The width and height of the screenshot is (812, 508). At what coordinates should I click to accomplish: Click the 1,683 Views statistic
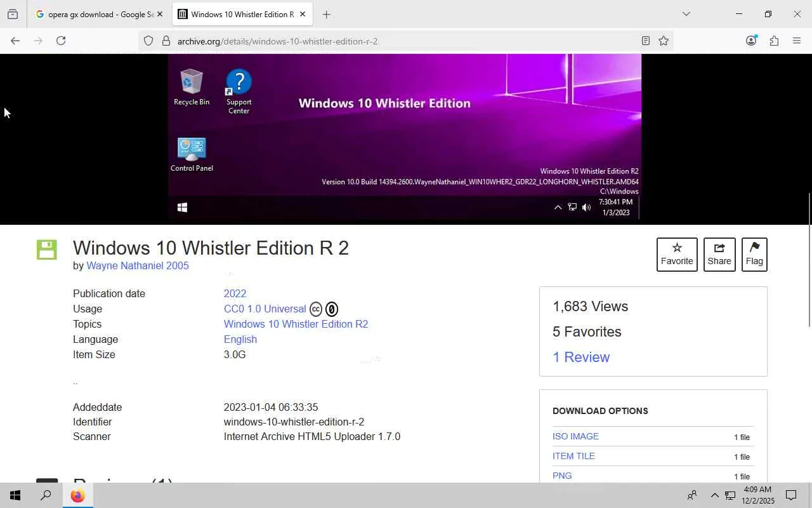pyautogui.click(x=590, y=306)
